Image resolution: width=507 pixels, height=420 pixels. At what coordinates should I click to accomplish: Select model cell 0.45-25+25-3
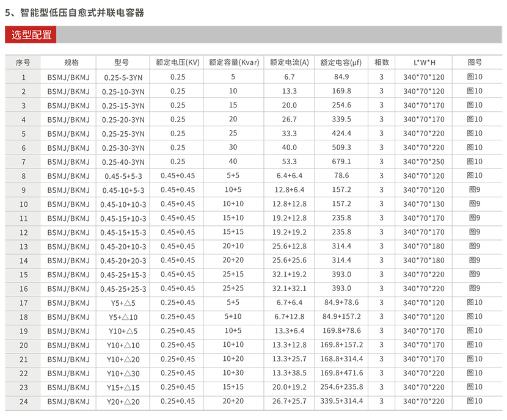pos(123,289)
